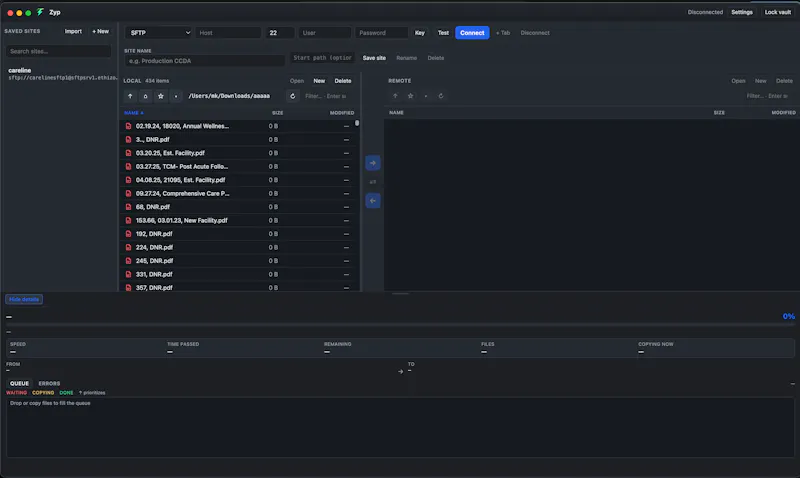Click PDF icon of 224, DNR.pdf
The image size is (800, 478).
129,247
